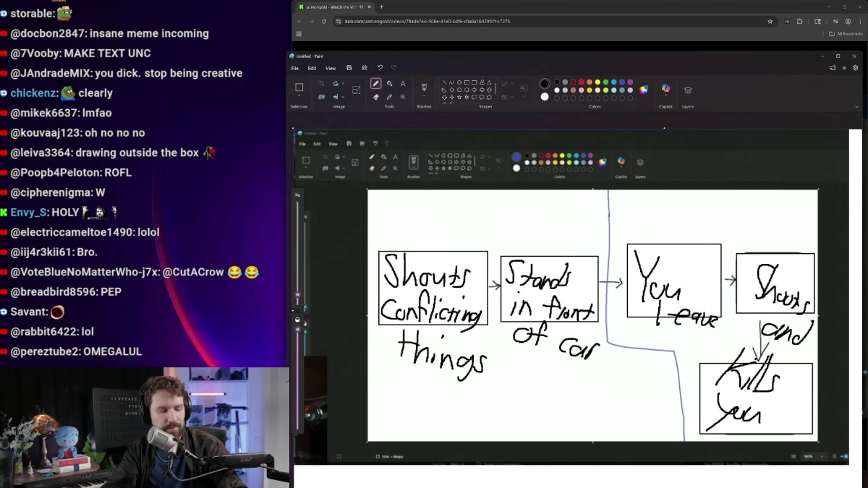
Task: Pick the Text tool
Action: 403,84
